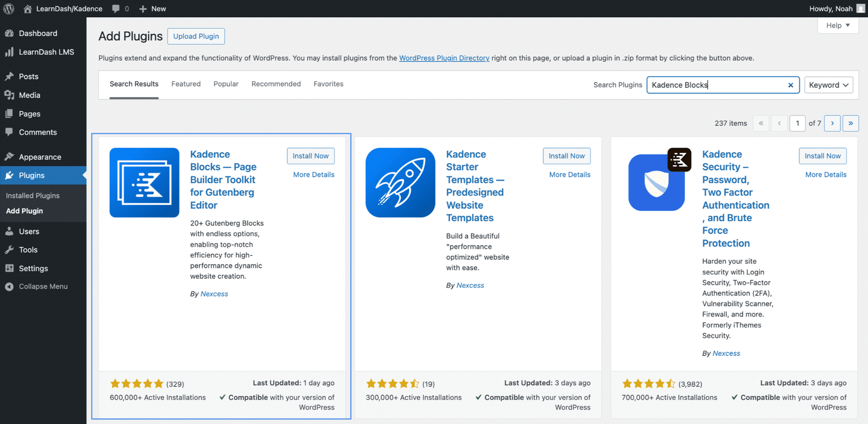Switch to Search Results tab
Image resolution: width=868 pixels, height=424 pixels.
tap(134, 84)
